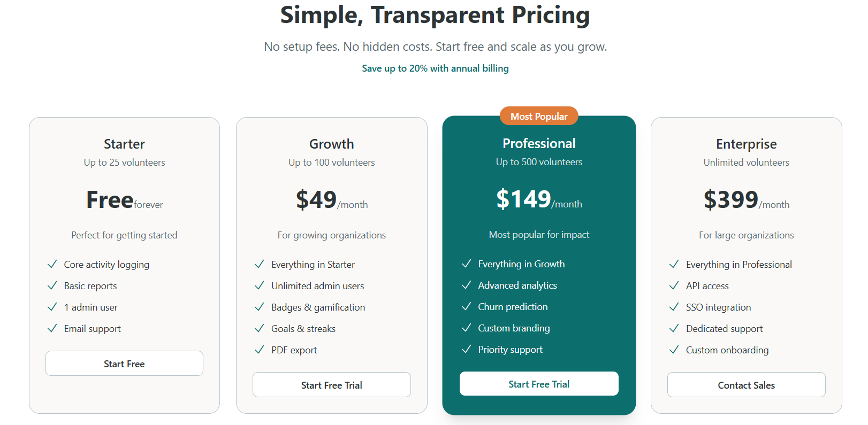The image size is (868, 425).
Task: Click the checkmark beside Custom onboarding
Action: click(x=674, y=350)
